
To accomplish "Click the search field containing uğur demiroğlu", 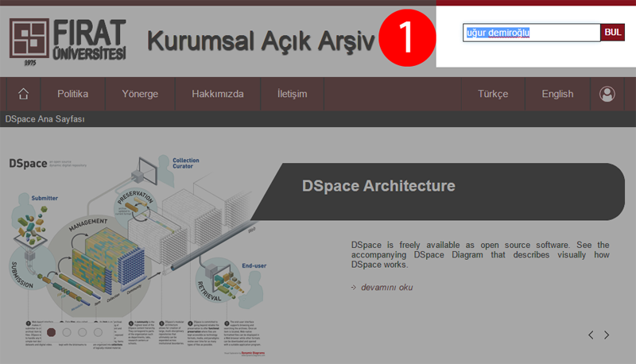I will coord(531,33).
